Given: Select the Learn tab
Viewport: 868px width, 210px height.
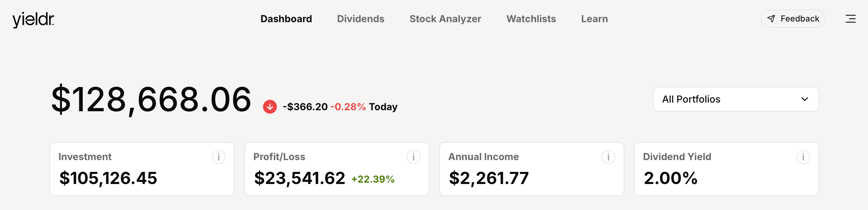Looking at the screenshot, I should pyautogui.click(x=595, y=19).
